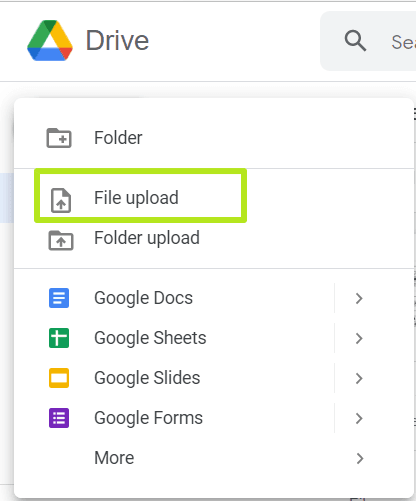Click the new Folder icon
This screenshot has width=416, height=501.
pos(59,138)
